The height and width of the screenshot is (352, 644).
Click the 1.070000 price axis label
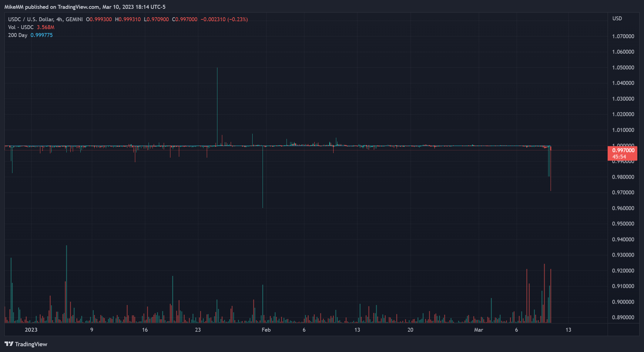[x=623, y=36]
